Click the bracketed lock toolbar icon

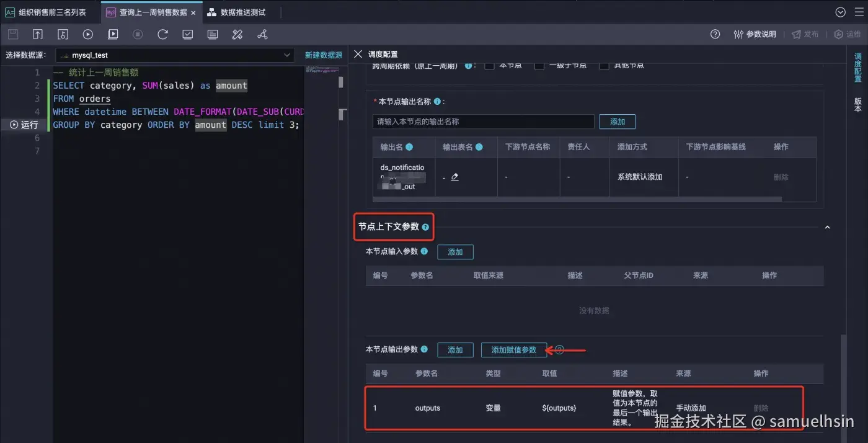pyautogui.click(x=63, y=35)
